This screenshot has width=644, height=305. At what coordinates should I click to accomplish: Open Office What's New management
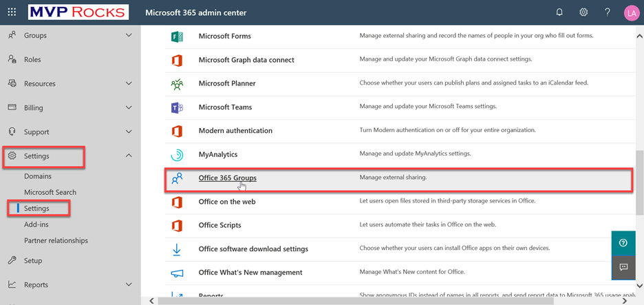(x=250, y=273)
